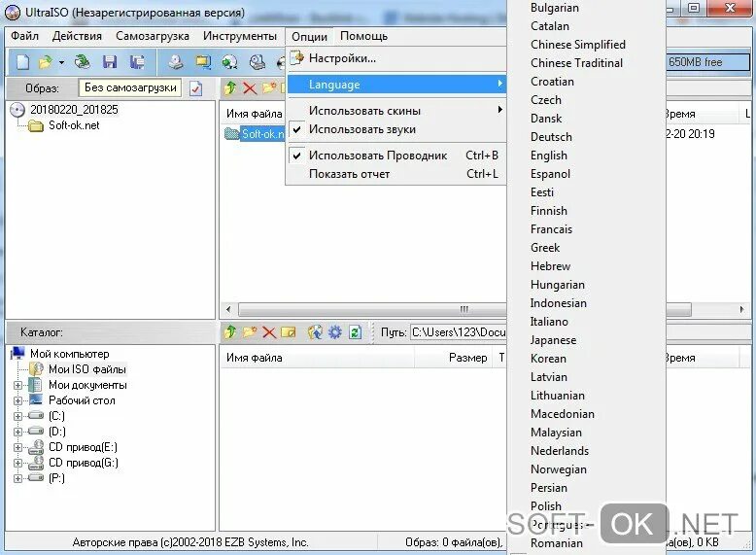This screenshot has width=756, height=555.
Task: Click the Save As double floppy icon
Action: point(137,62)
